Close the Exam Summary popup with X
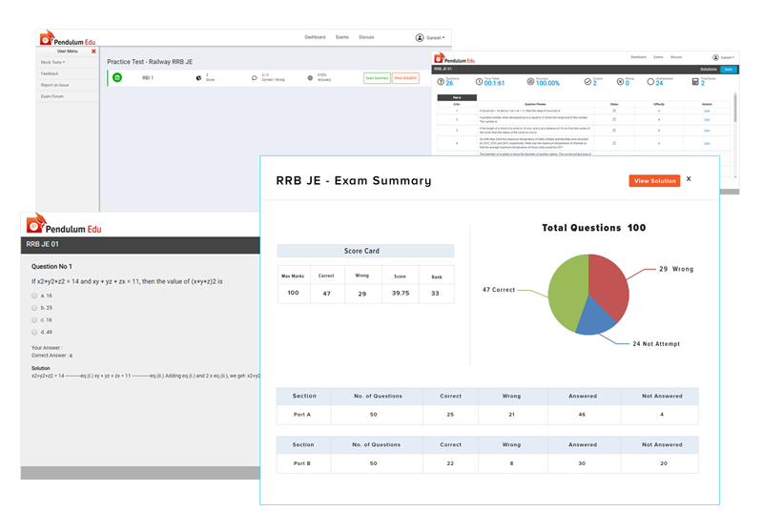 point(689,179)
